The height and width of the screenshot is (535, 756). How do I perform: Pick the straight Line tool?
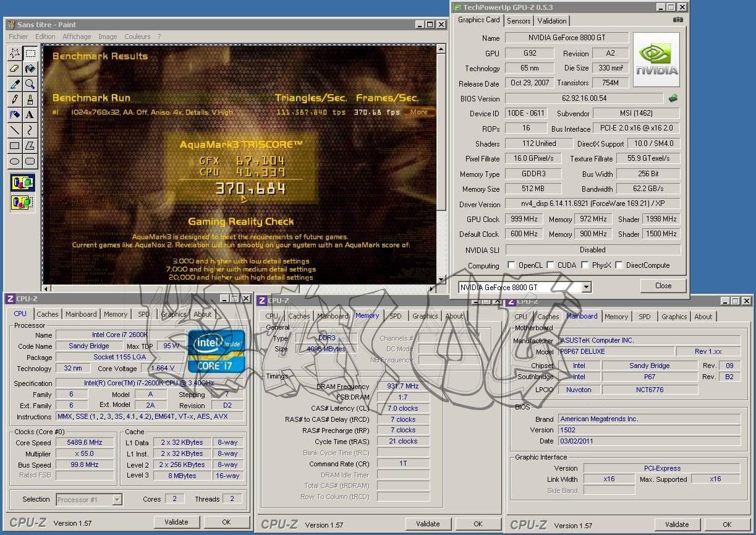[x=15, y=131]
